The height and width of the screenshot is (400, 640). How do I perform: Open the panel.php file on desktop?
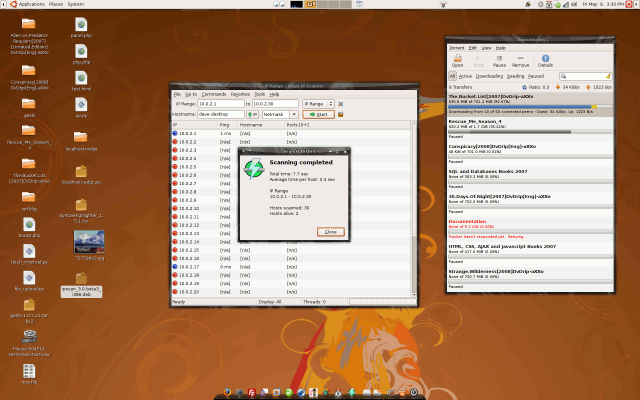tap(81, 27)
